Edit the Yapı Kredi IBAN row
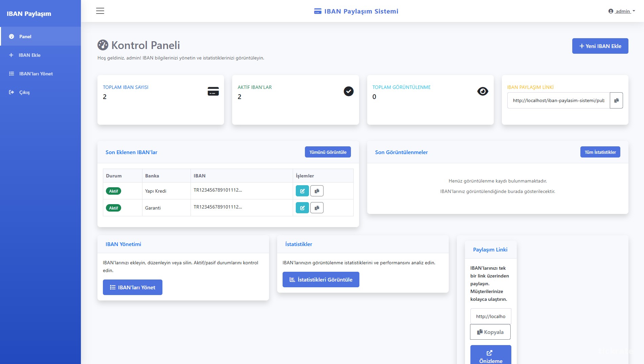 (x=302, y=191)
